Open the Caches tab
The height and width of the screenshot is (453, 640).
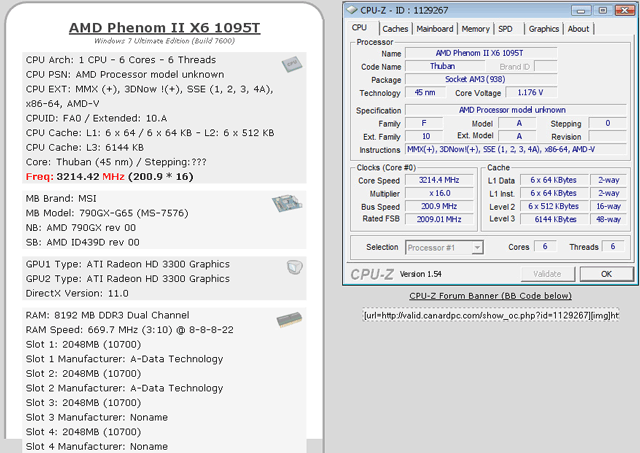click(x=395, y=29)
